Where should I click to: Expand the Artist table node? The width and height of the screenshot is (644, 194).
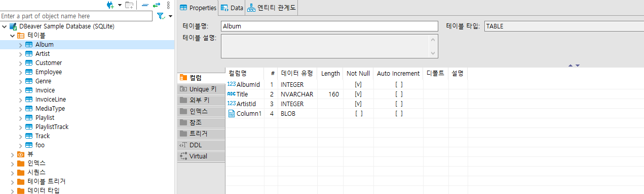pyautogui.click(x=21, y=54)
